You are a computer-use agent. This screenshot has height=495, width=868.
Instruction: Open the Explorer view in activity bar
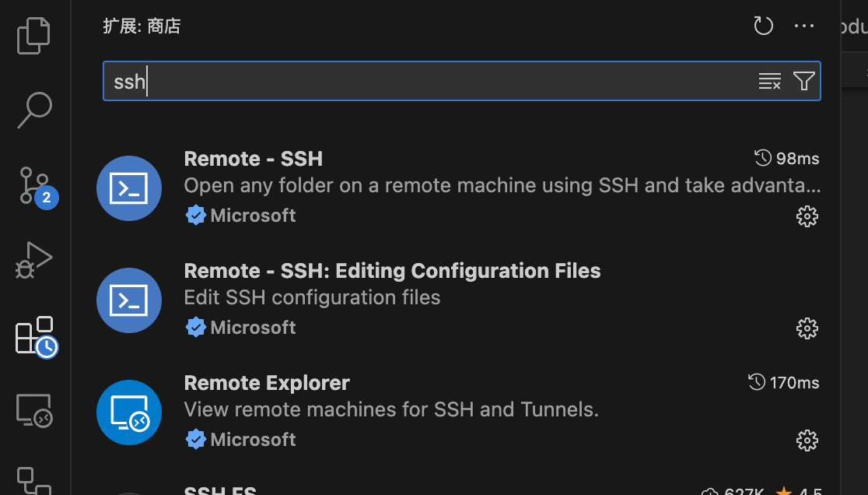[34, 36]
